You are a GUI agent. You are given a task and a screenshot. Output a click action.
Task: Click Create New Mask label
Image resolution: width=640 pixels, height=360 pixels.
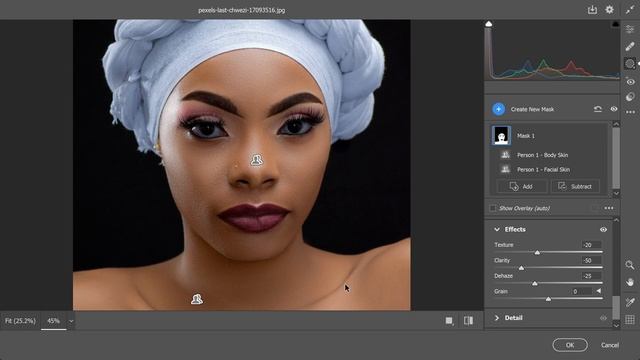click(x=532, y=109)
